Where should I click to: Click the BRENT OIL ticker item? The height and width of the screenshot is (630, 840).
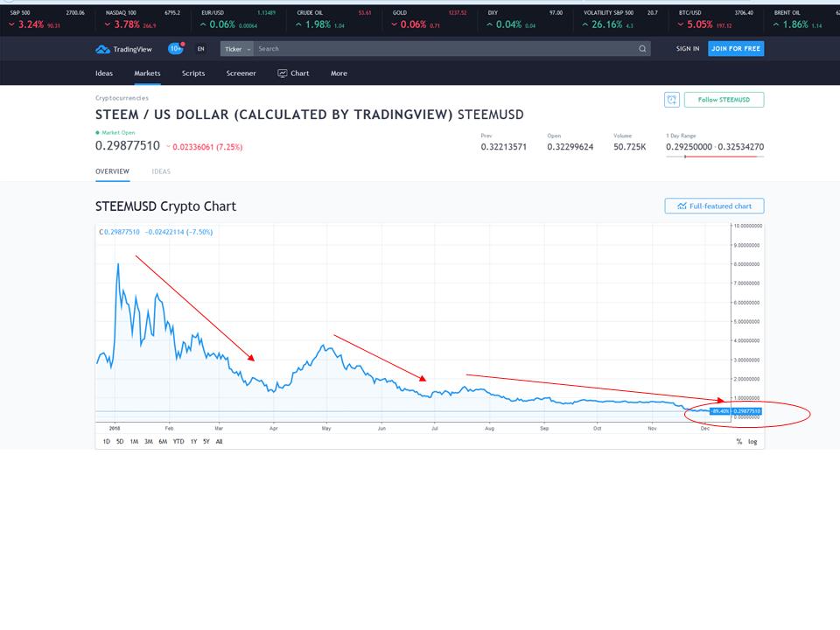pos(801,18)
